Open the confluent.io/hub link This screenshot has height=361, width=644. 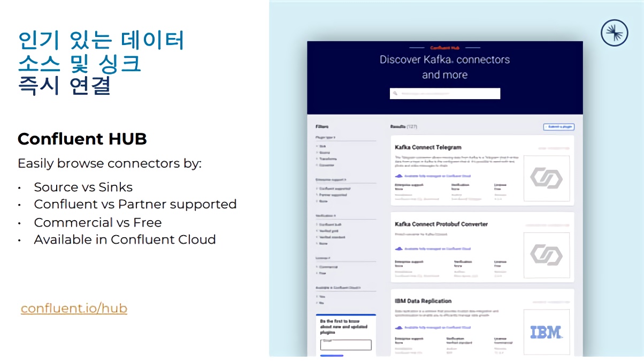pos(74,309)
